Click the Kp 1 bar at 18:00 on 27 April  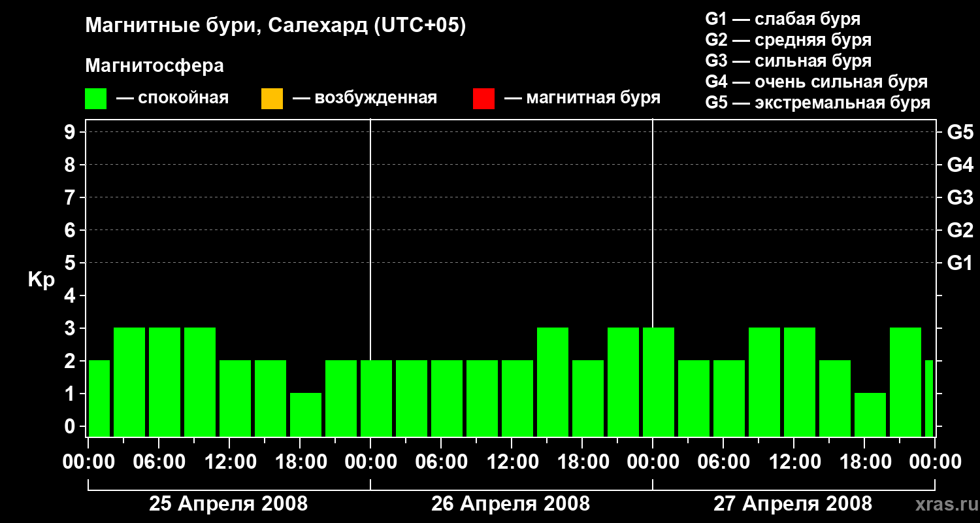point(870,414)
